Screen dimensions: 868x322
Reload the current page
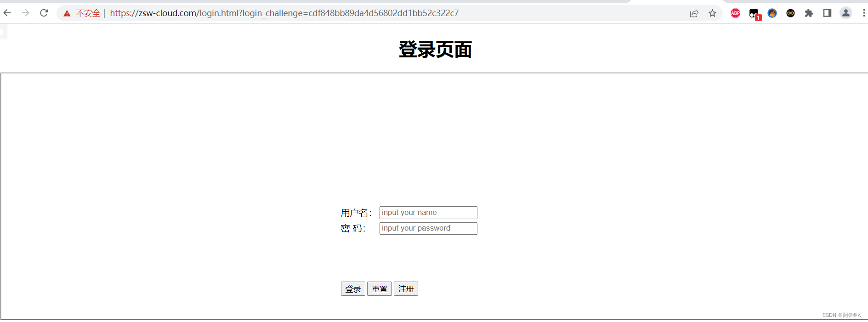click(44, 13)
